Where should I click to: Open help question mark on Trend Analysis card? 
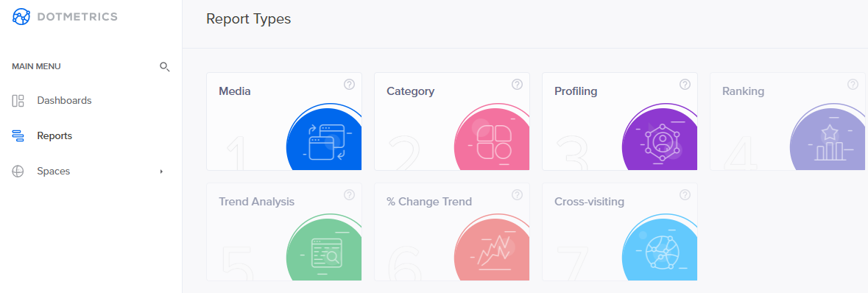349,194
